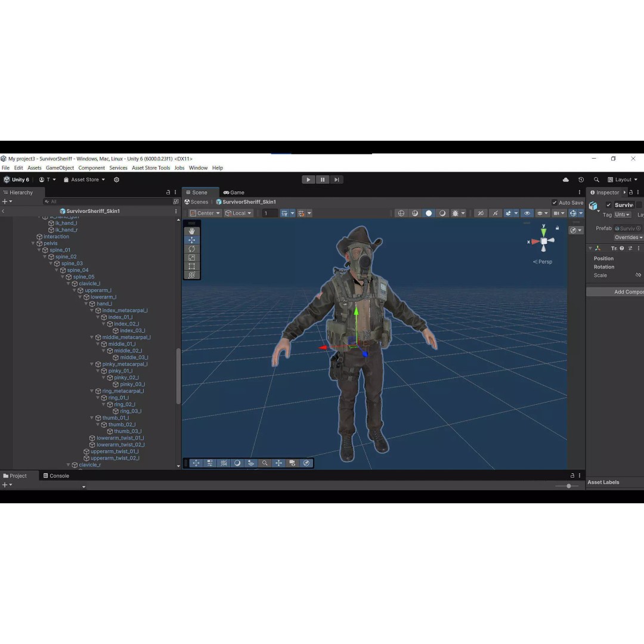Switch to the Game tab
644x644 pixels.
[x=234, y=192]
